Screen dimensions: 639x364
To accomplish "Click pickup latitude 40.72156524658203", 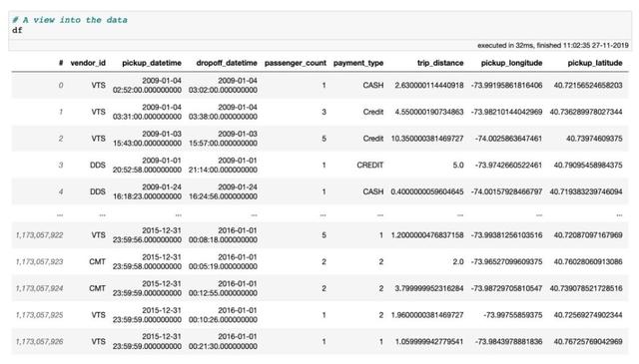I will tap(588, 85).
